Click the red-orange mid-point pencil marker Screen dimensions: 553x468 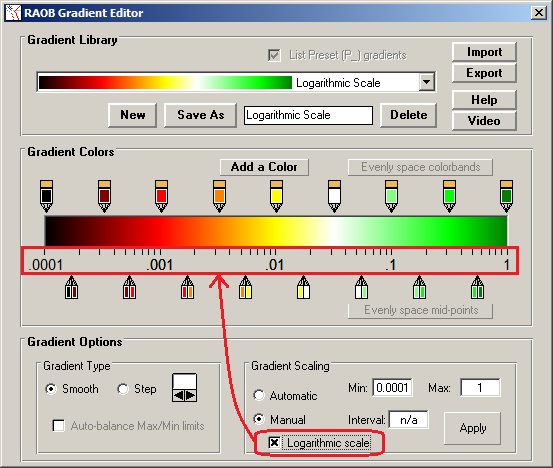[187, 287]
